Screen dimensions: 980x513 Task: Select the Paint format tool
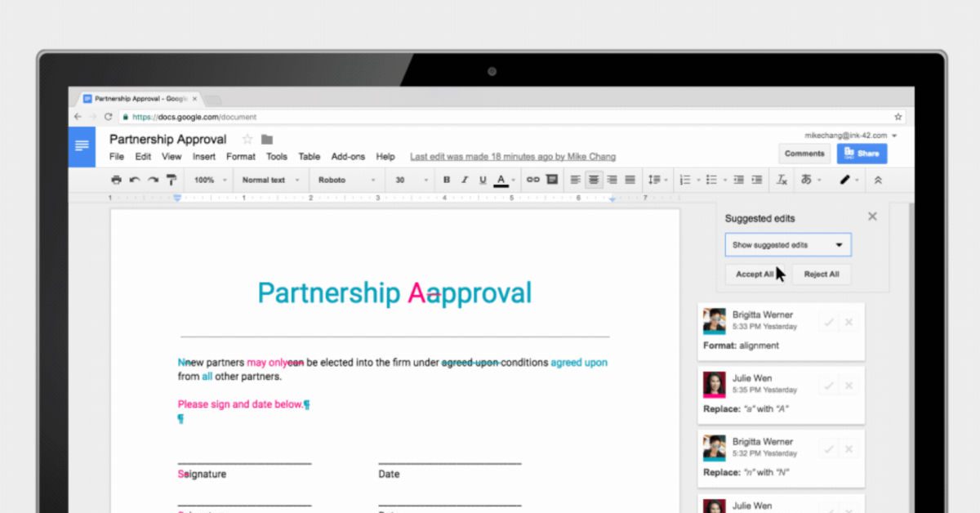(171, 180)
